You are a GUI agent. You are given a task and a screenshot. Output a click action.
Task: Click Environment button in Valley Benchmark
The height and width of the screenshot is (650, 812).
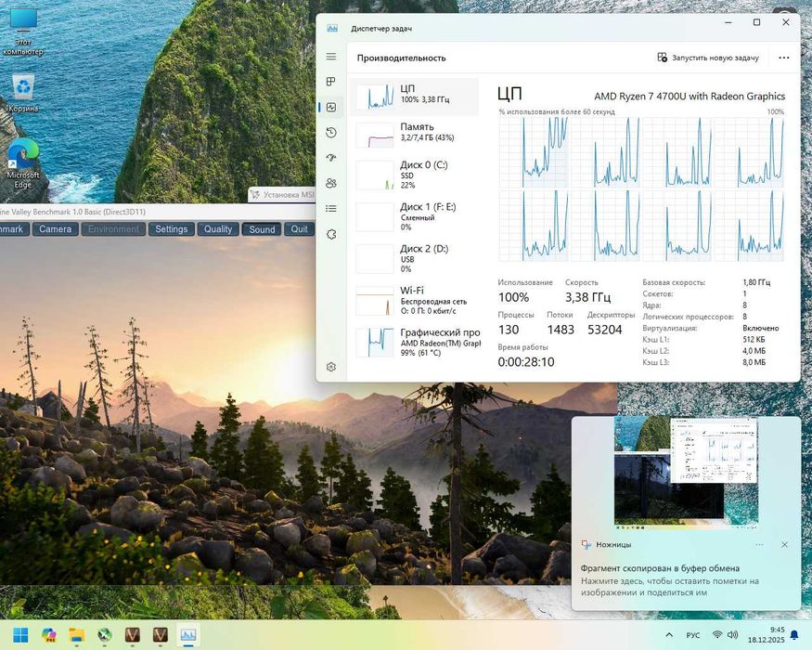pos(113,229)
